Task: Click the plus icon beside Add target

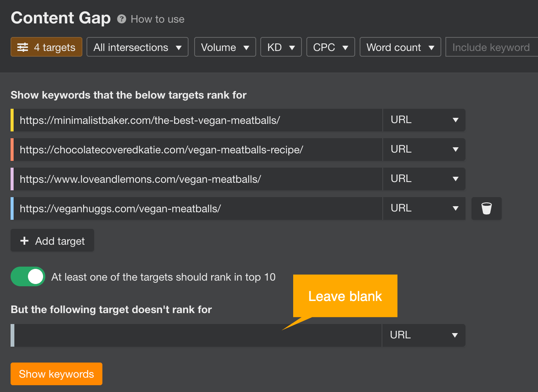Action: [25, 241]
